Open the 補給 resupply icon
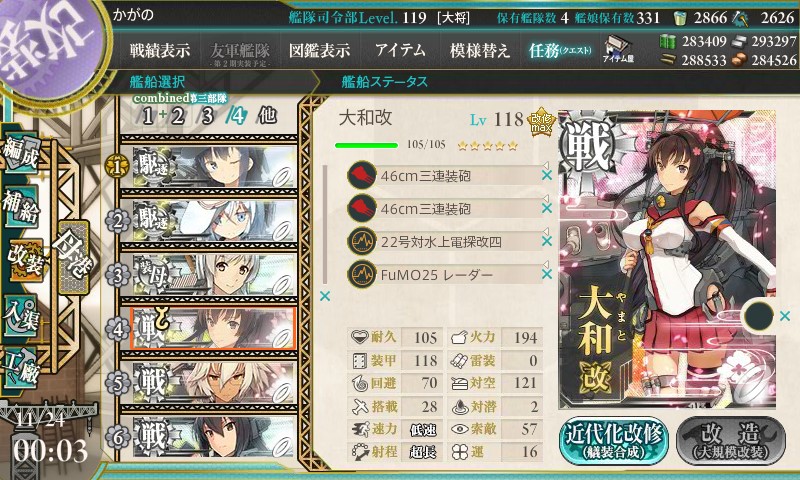This screenshot has width=800, height=480. 21,205
